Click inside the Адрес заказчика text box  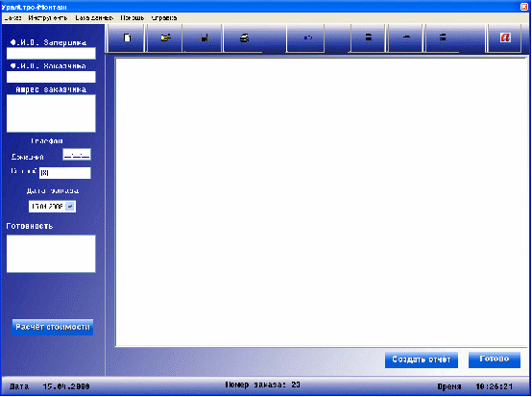51,113
